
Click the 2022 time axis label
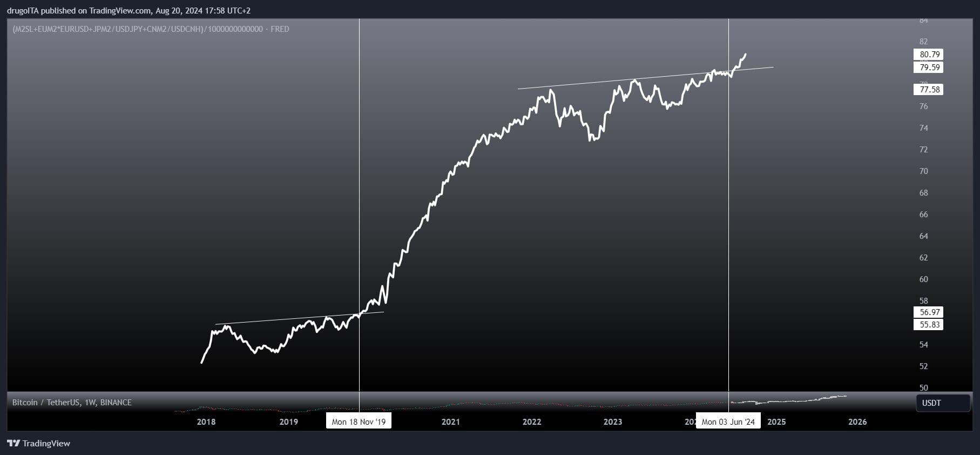pos(532,422)
